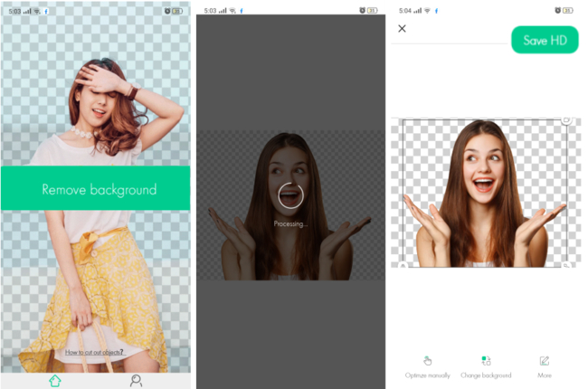Image resolution: width=588 pixels, height=389 pixels.
Task: Click the 'Processing...' text
Action: click(290, 224)
